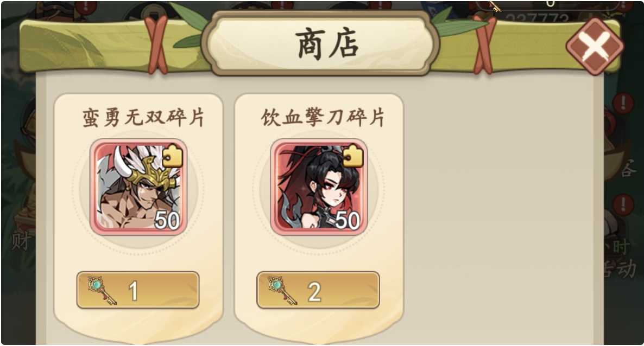Click the 50 quantity on 饮血擎刀 fragment
Viewport: 644px width, 346px height.
coord(348,220)
